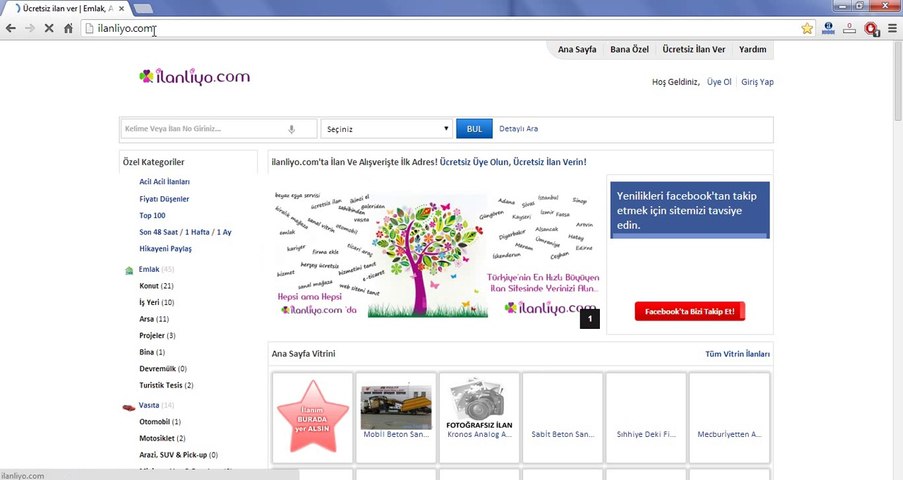Click Facebook'ta Bizi Takip Et button

click(689, 311)
